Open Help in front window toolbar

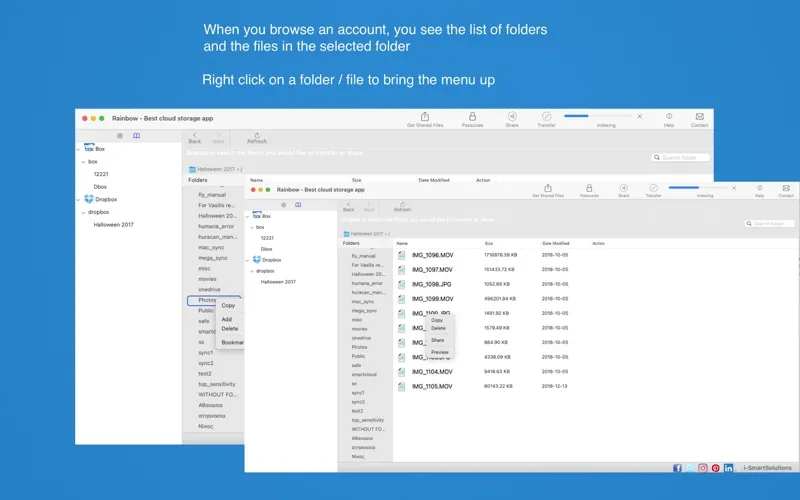pos(759,188)
